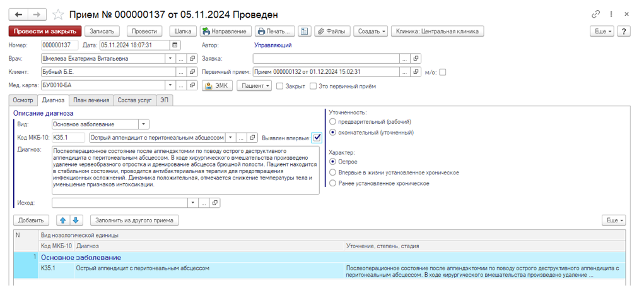Toggle the м/о checkbox
644x295 pixels.
(x=442, y=72)
